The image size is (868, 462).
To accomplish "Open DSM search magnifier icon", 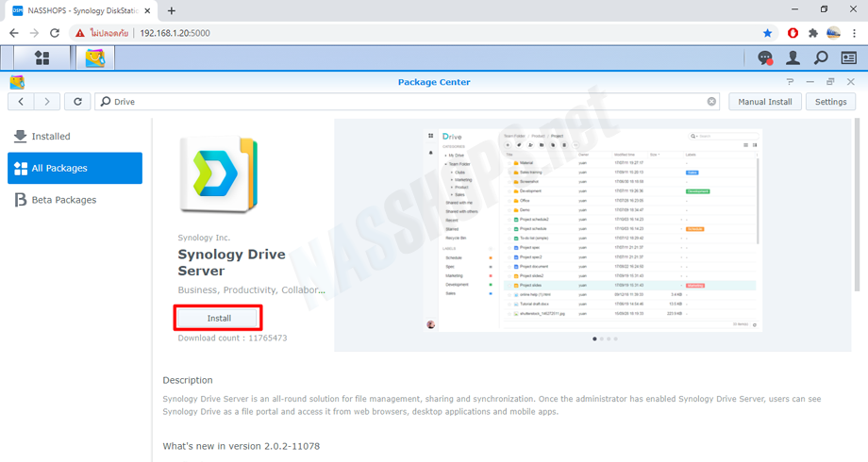I will [821, 58].
